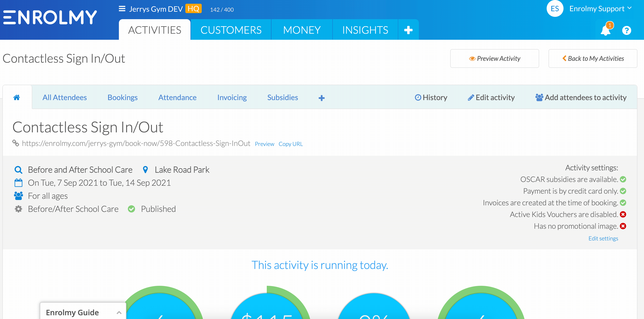Click the activity booking URL text
644x319 pixels.
[x=136, y=143]
